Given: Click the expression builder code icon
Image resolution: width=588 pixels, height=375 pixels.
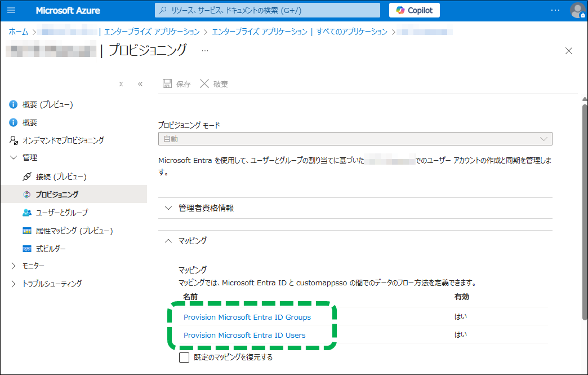Looking at the screenshot, I should (x=27, y=249).
